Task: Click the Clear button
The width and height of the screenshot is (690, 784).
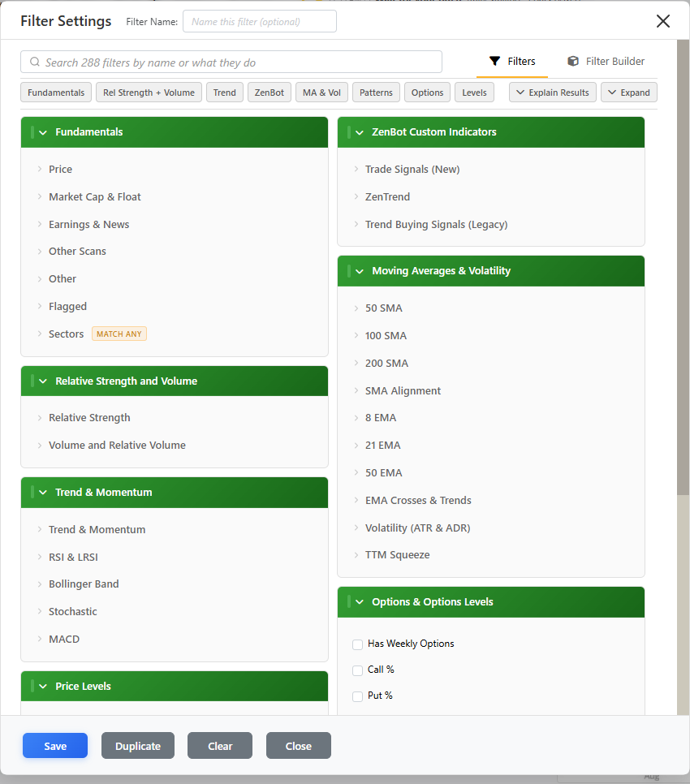Action: point(220,746)
